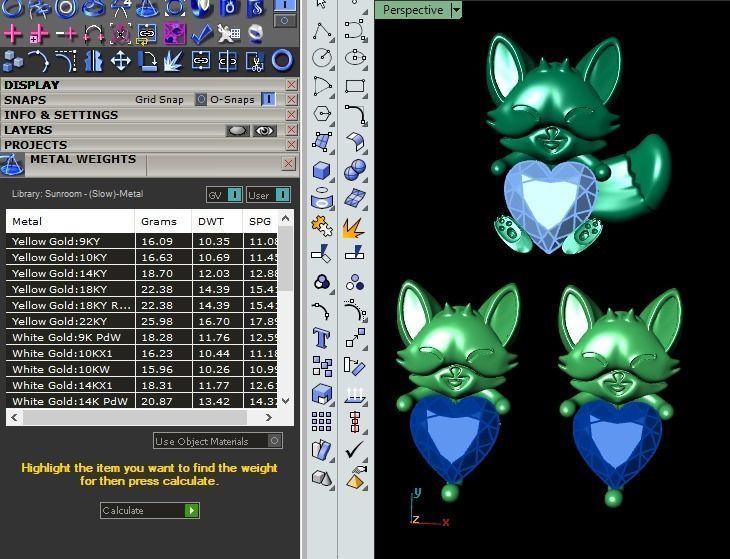This screenshot has height=559, width=730.
Task: Toggle layers eye visibility button
Action: coord(264,131)
